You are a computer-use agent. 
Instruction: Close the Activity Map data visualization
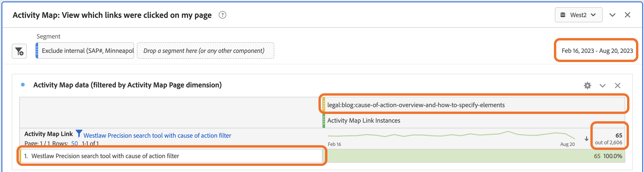click(x=617, y=86)
